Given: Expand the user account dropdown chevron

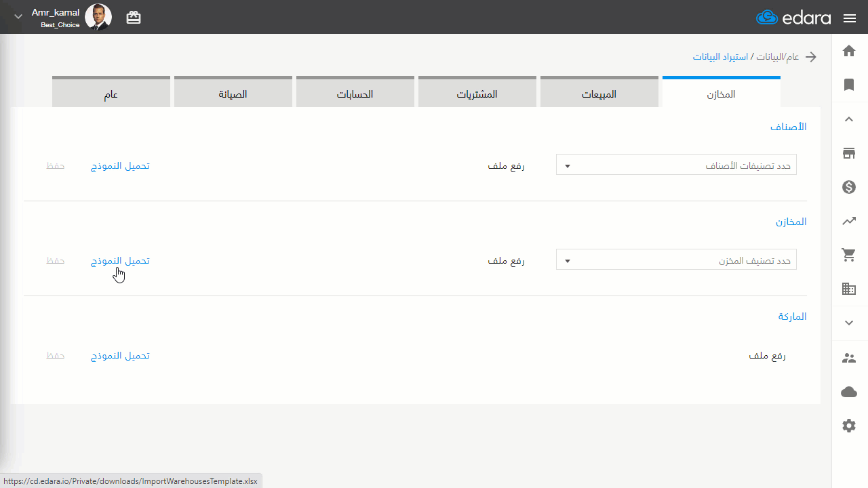Looking at the screenshot, I should click(x=18, y=16).
